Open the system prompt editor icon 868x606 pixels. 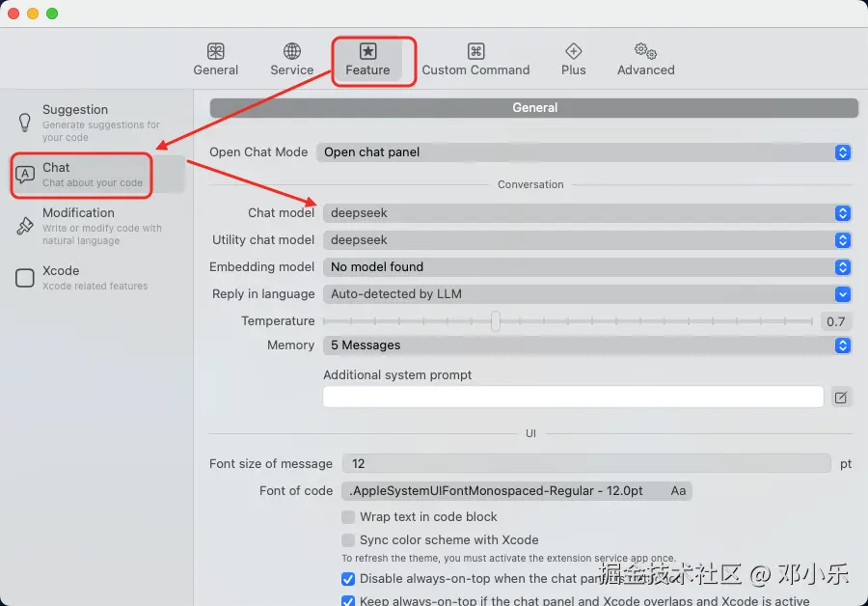tap(841, 398)
